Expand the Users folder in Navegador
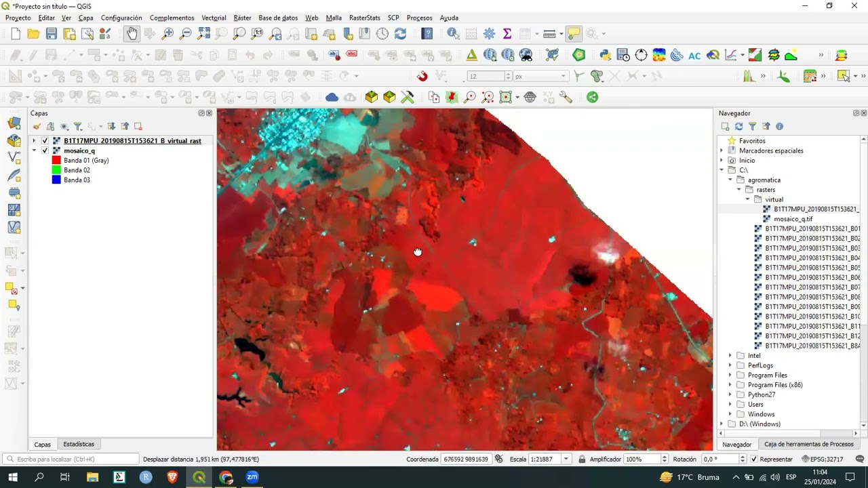 pos(730,404)
